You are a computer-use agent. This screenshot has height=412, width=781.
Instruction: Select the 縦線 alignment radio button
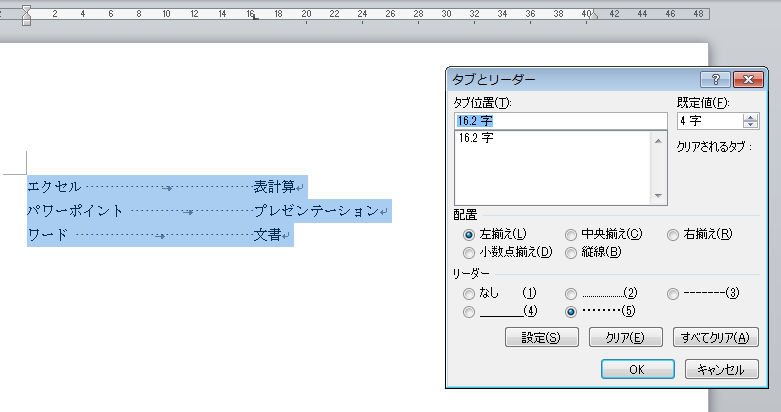571,253
